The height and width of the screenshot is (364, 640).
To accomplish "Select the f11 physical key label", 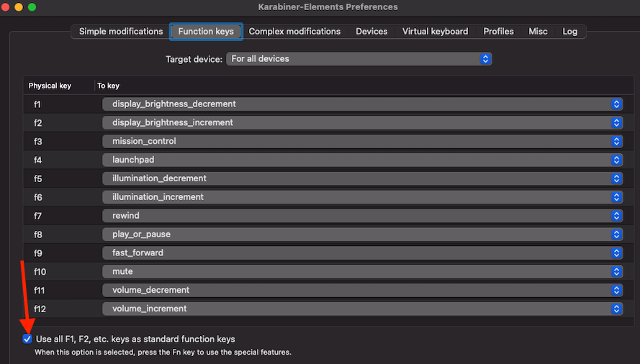I will point(39,291).
